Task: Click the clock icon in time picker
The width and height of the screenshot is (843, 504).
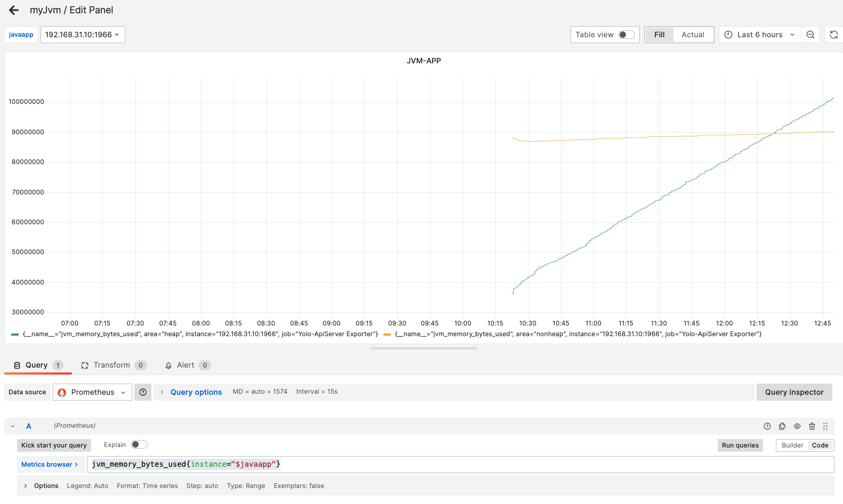Action: pos(728,35)
